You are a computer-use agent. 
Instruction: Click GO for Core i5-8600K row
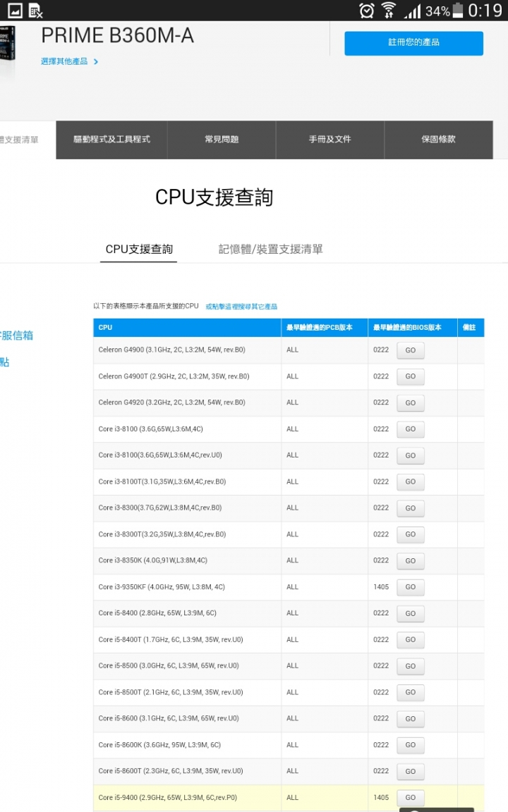point(411,745)
